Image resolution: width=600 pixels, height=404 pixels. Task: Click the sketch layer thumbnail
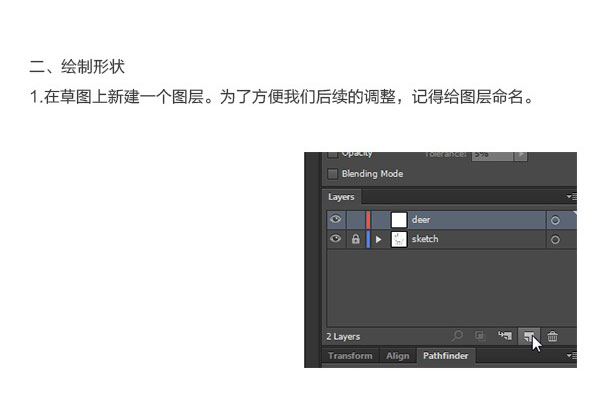coord(399,239)
